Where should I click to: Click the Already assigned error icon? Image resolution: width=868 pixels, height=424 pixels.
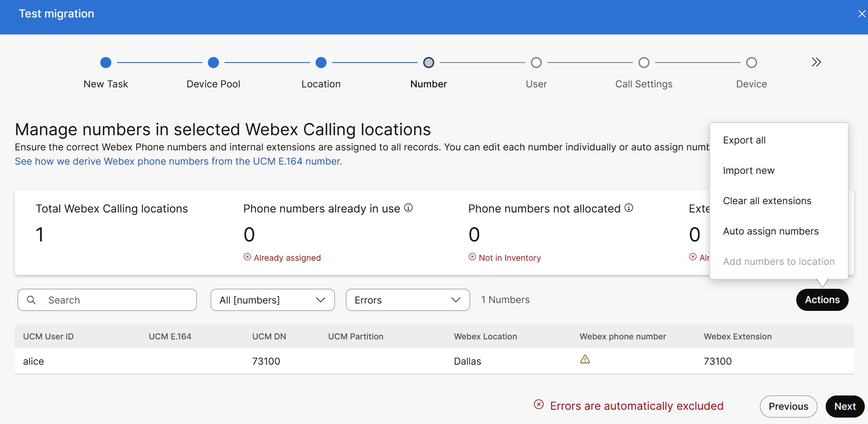click(x=247, y=257)
